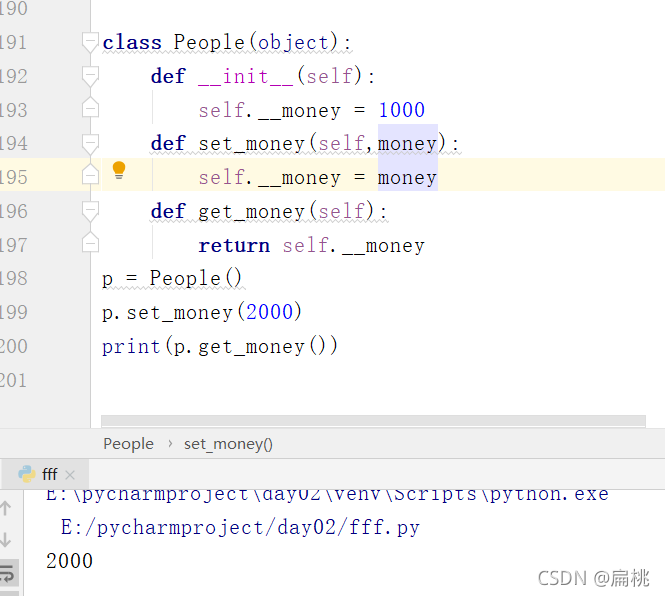Click print on line 200
The height and width of the screenshot is (596, 665).
pyautogui.click(x=131, y=347)
